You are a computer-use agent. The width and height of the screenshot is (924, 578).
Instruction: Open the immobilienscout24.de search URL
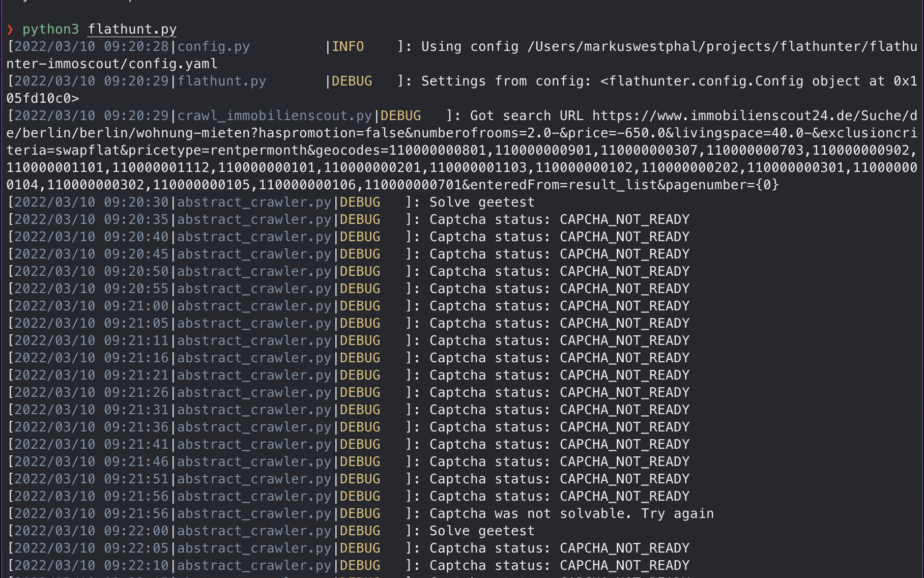tap(753, 115)
